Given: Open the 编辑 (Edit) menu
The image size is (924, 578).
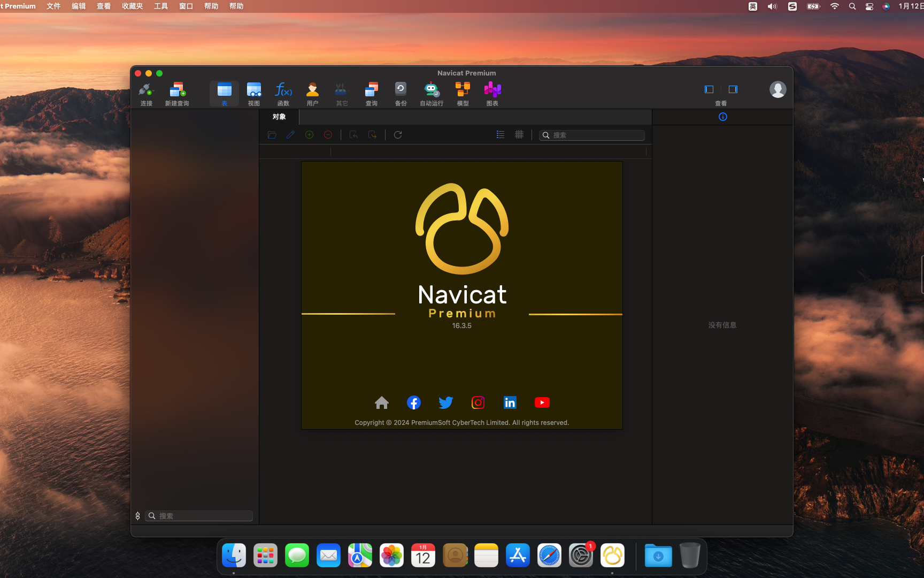Looking at the screenshot, I should click(79, 6).
